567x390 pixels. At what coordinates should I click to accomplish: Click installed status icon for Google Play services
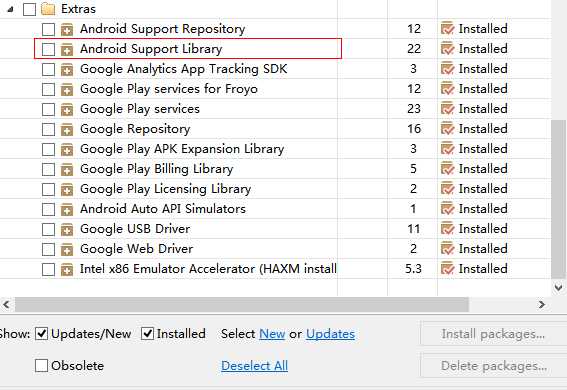click(x=447, y=109)
